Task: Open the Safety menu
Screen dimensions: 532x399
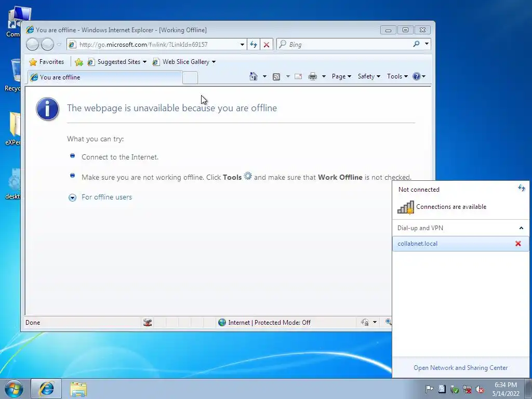Action: [x=369, y=76]
